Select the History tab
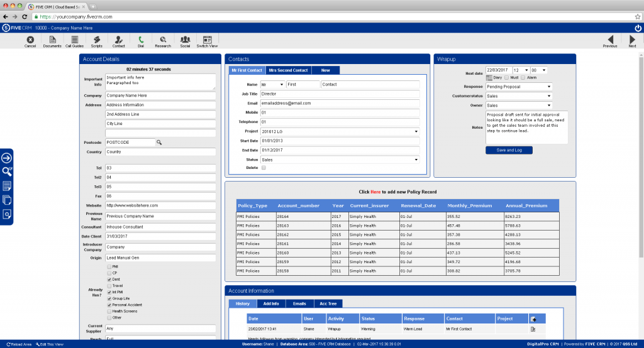Screen dimensions: 644x348 coord(242,303)
